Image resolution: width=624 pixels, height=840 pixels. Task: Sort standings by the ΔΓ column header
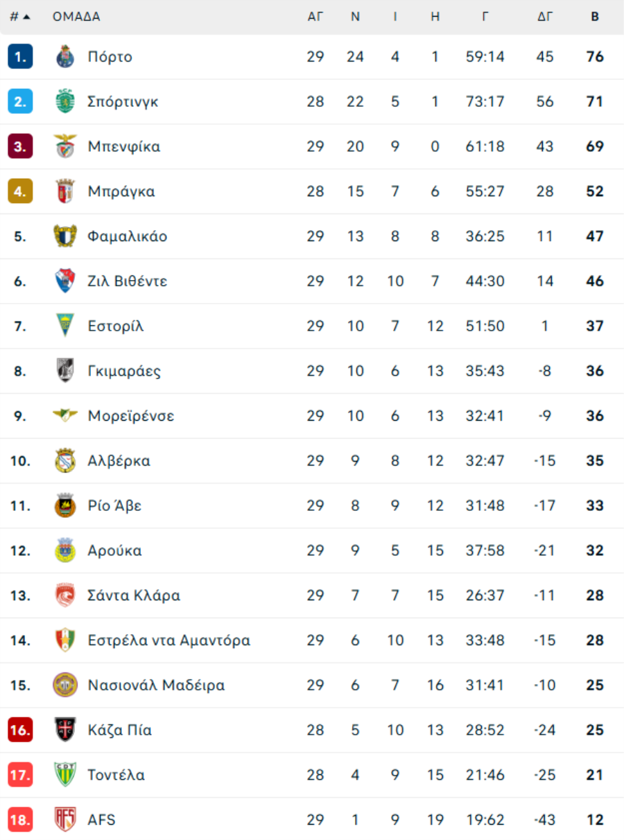(x=545, y=17)
